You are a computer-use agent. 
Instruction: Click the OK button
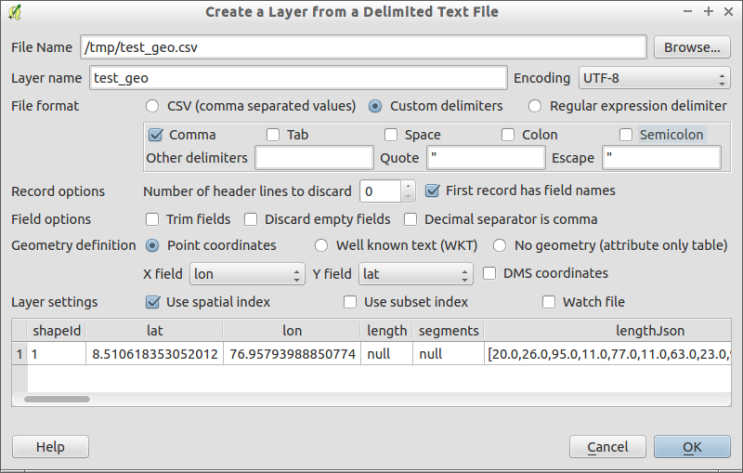coord(692,446)
